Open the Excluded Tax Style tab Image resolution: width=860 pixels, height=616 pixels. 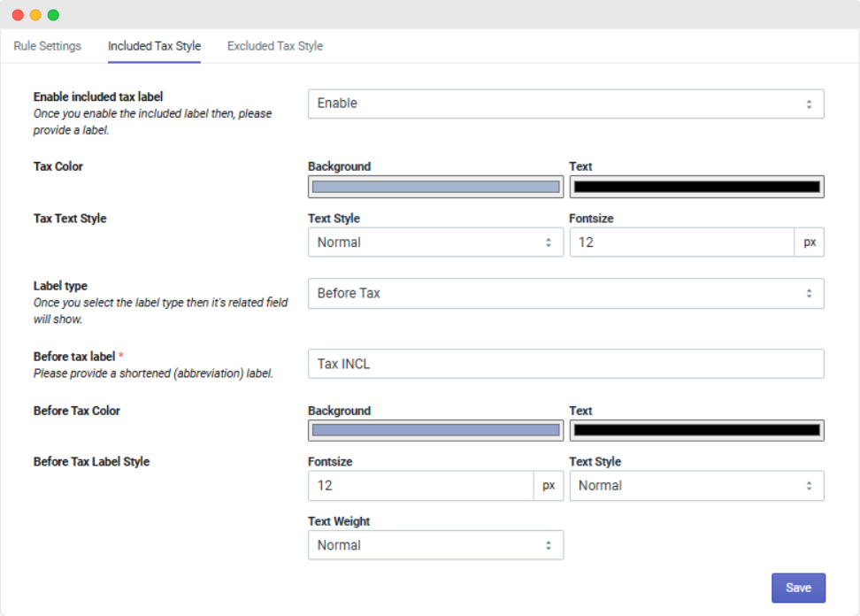click(x=275, y=46)
